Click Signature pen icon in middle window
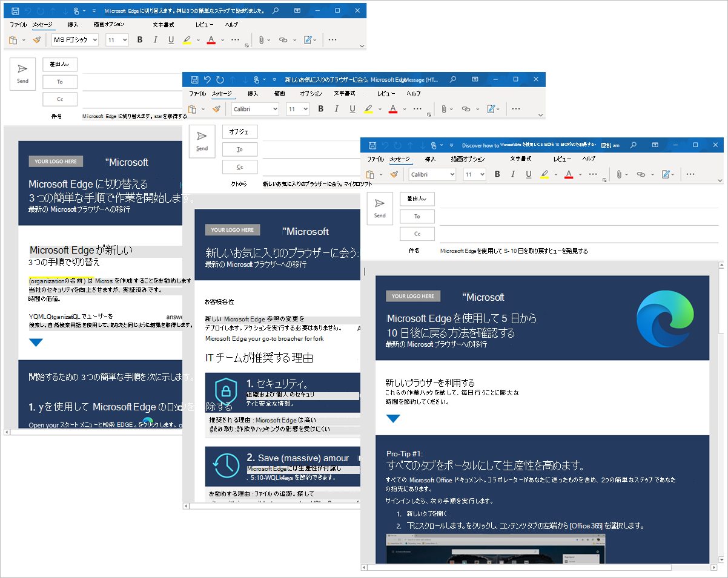Image resolution: width=728 pixels, height=578 pixels. 491,109
